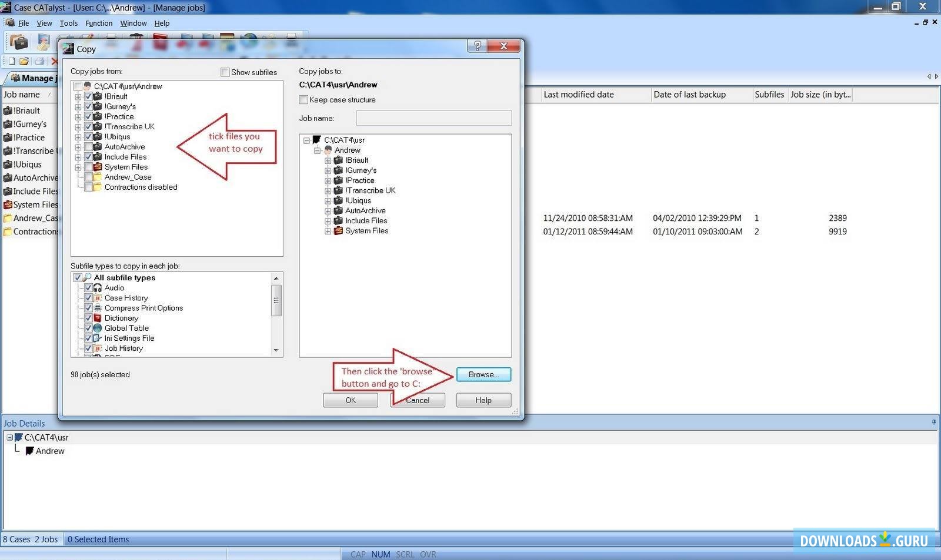The width and height of the screenshot is (941, 560).
Task: Enable the Show subfiles checkbox
Action: (x=225, y=72)
